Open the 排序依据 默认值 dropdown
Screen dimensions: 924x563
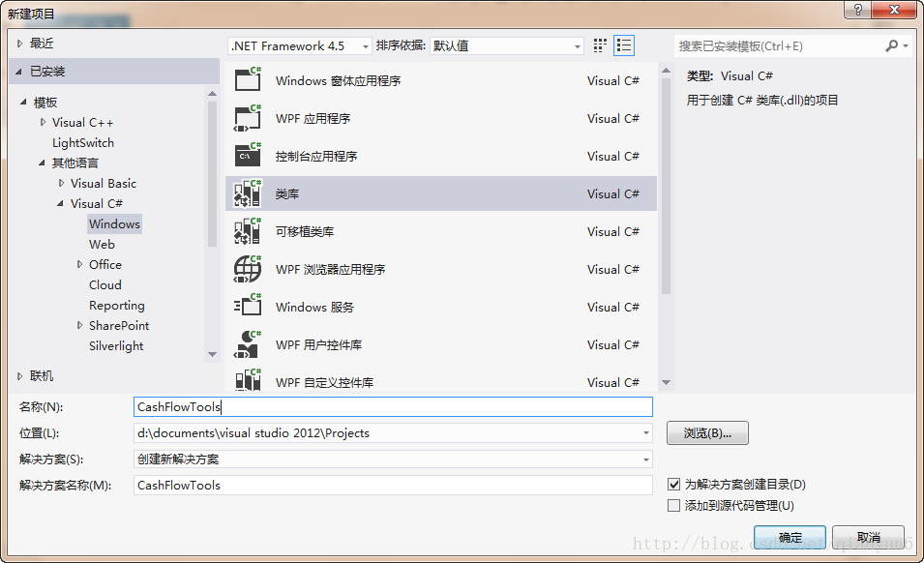507,45
